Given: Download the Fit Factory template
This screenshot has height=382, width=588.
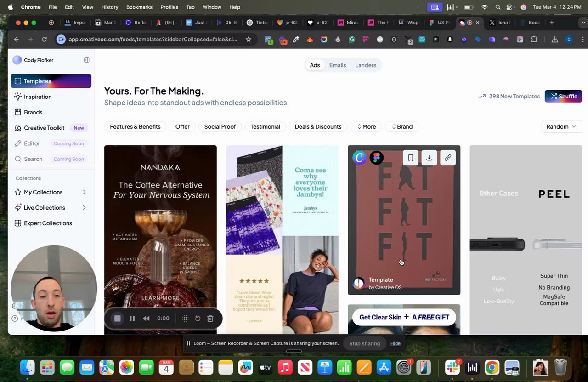Looking at the screenshot, I should (429, 158).
